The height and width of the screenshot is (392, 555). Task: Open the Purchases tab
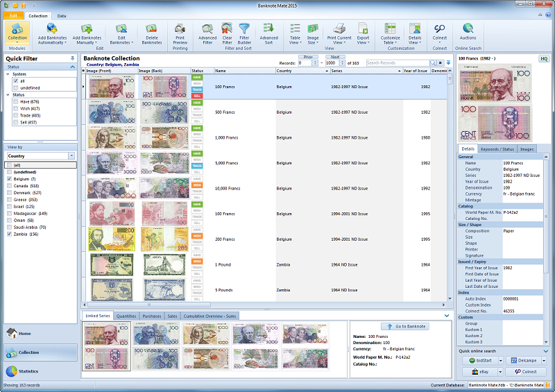click(x=152, y=316)
